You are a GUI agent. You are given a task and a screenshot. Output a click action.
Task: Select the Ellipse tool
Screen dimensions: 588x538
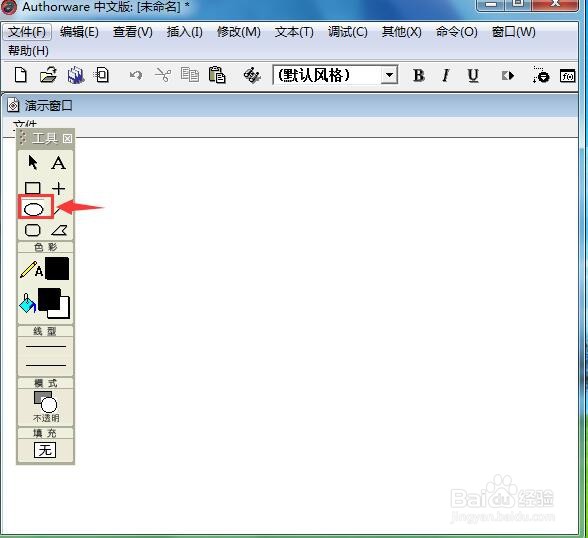34,209
